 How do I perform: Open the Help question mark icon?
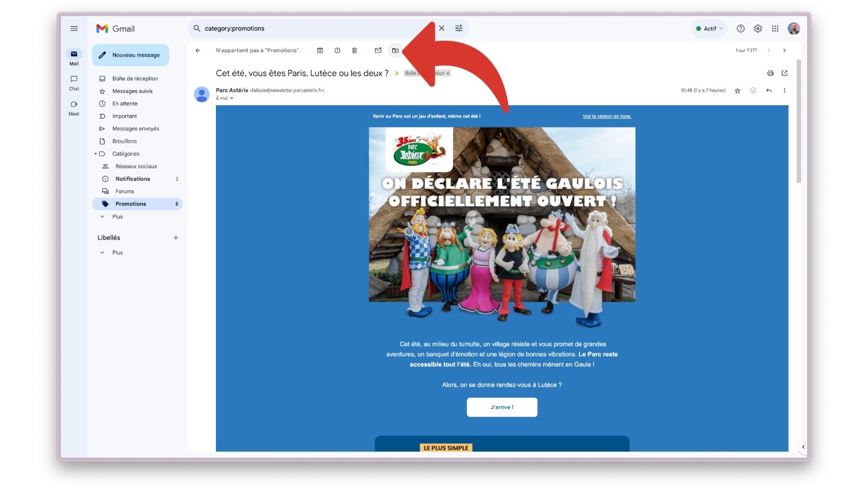tap(741, 29)
